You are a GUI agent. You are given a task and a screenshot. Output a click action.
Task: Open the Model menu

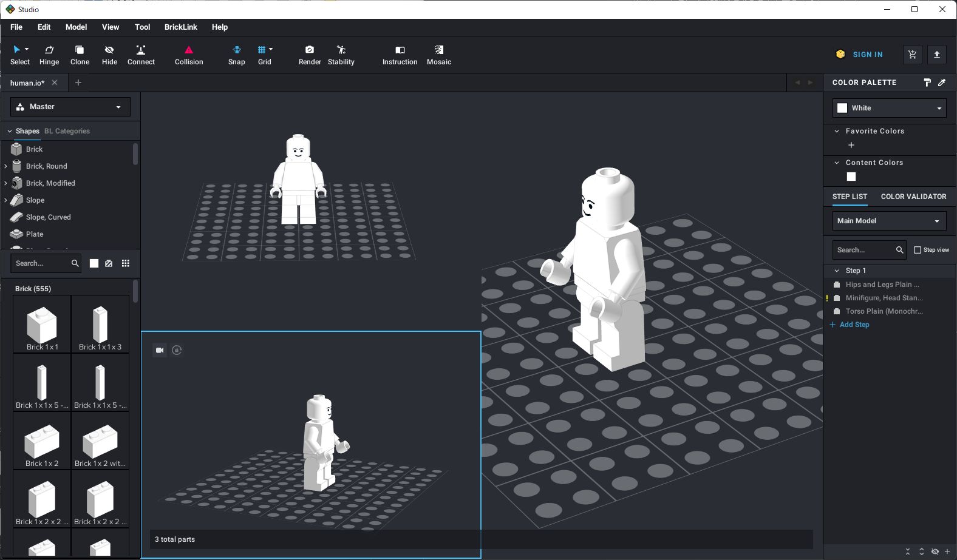77,27
